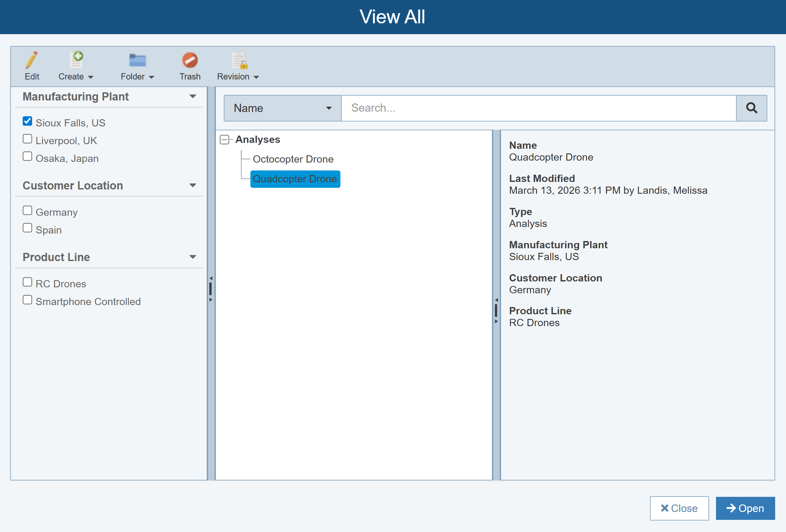Click the Open button
The width and height of the screenshot is (786, 532).
(745, 508)
